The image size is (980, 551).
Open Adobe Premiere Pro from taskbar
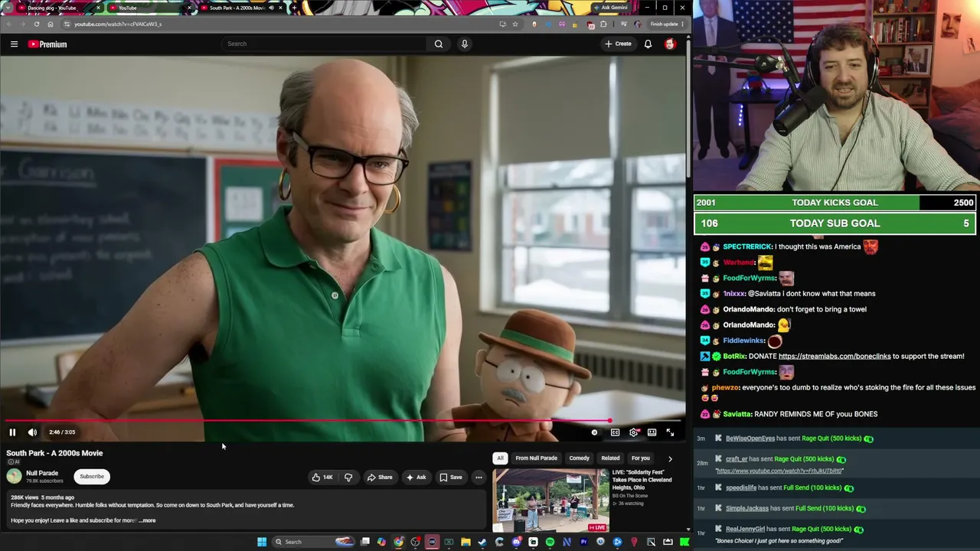point(583,542)
